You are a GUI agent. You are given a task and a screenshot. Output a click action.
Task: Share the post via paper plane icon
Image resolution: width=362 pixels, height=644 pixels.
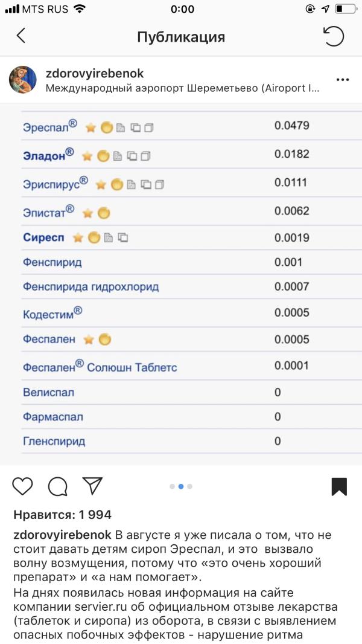tap(92, 485)
